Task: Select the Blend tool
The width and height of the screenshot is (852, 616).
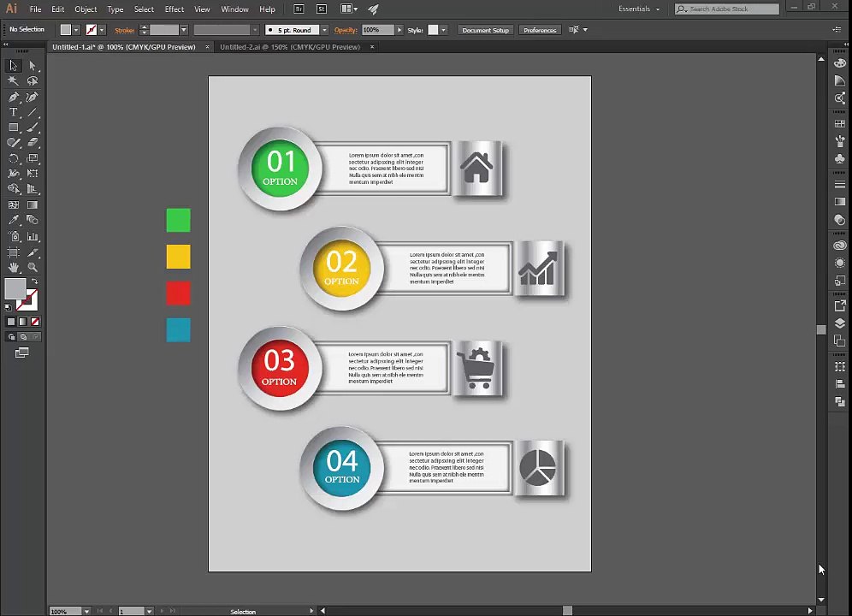Action: click(x=33, y=220)
